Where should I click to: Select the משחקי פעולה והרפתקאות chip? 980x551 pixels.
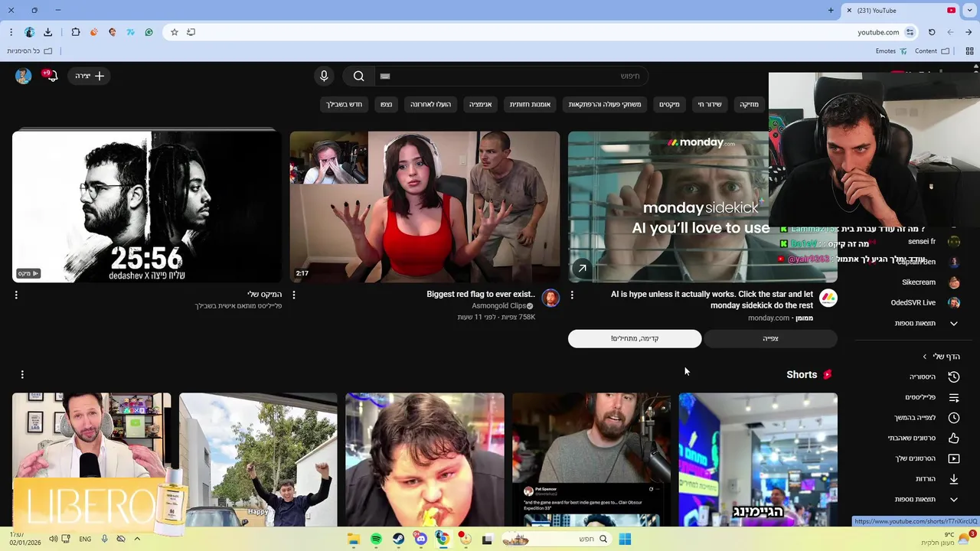(x=605, y=104)
